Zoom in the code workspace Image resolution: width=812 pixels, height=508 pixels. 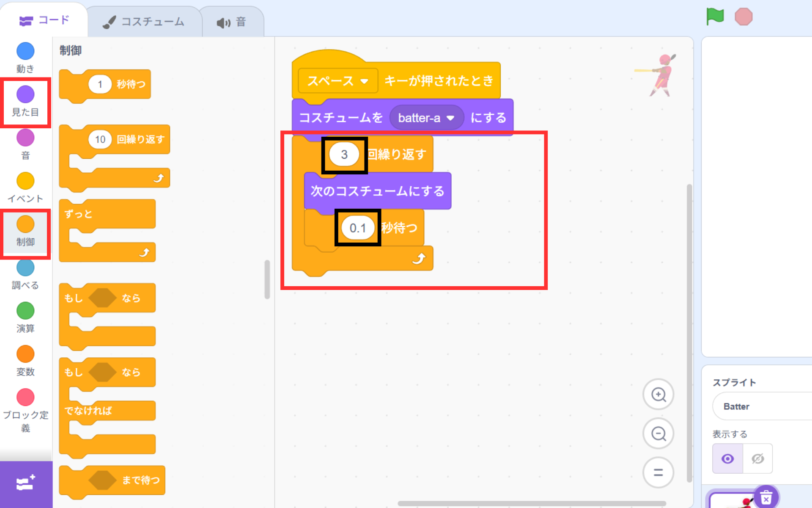click(x=658, y=395)
